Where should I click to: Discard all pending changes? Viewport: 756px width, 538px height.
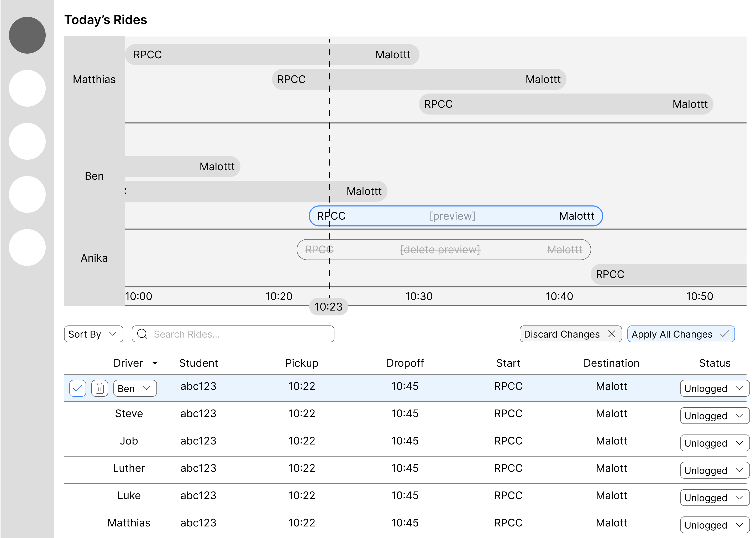coord(571,334)
